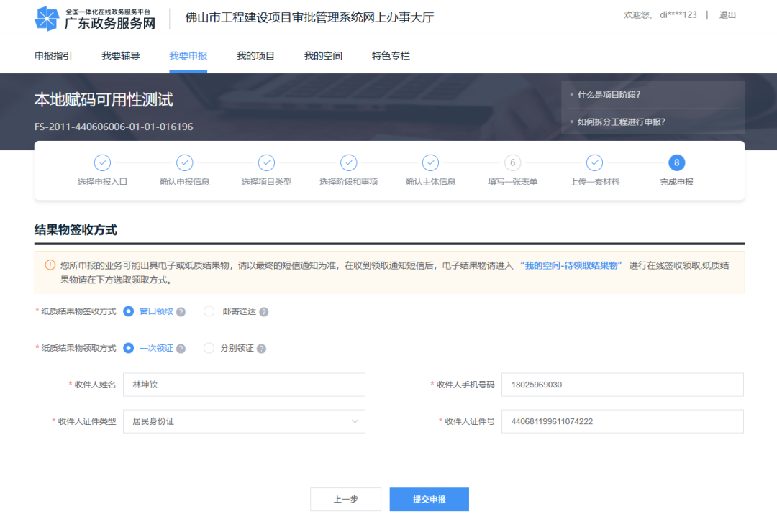Click step 6 填写一张表单 circle
The width and height of the screenshot is (777, 532).
512,162
